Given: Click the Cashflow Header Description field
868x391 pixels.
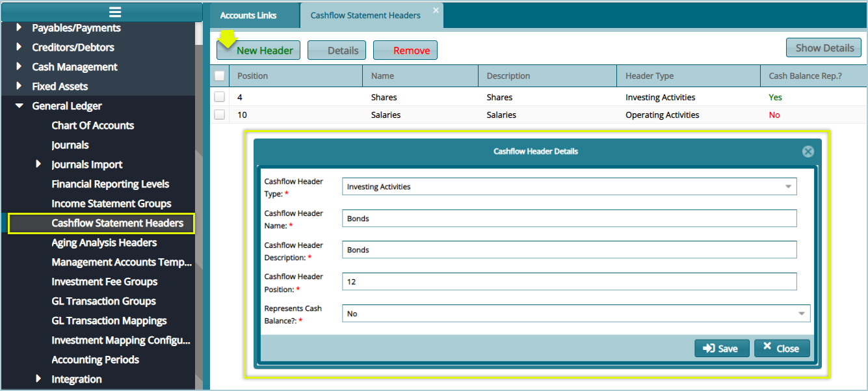Looking at the screenshot, I should (x=569, y=250).
